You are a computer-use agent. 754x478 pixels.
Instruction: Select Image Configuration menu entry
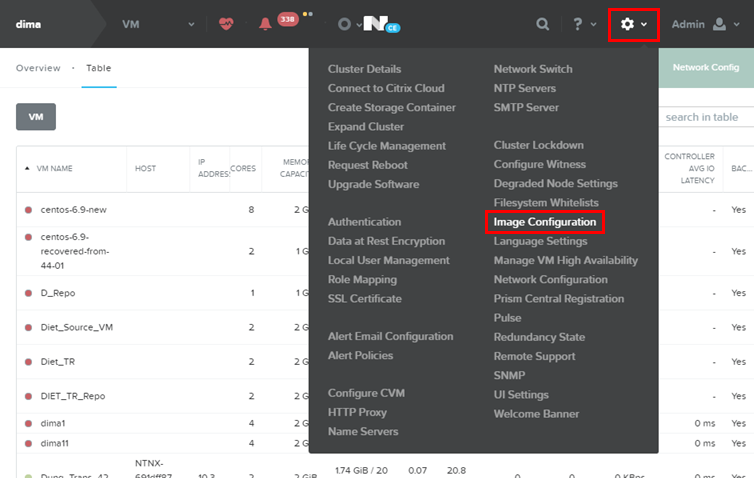tap(544, 222)
